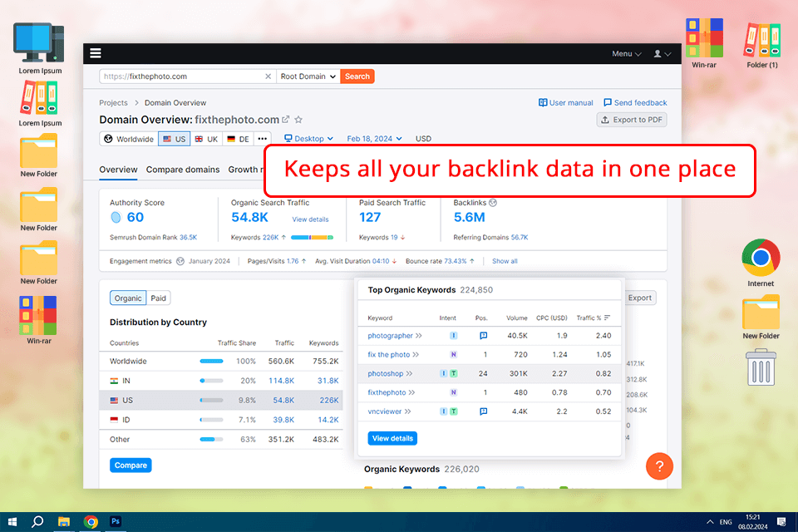Star the domain as favorite
This screenshot has width=798, height=532.
pyautogui.click(x=298, y=120)
